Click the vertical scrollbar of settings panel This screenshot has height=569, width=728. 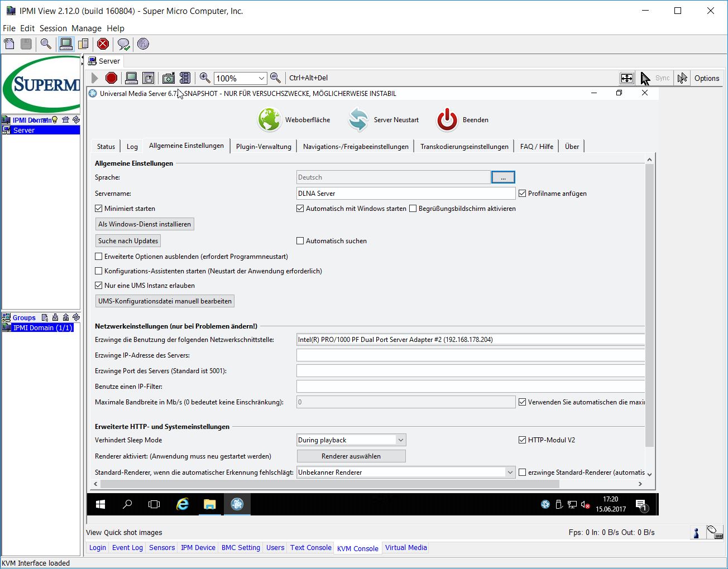(x=649, y=306)
